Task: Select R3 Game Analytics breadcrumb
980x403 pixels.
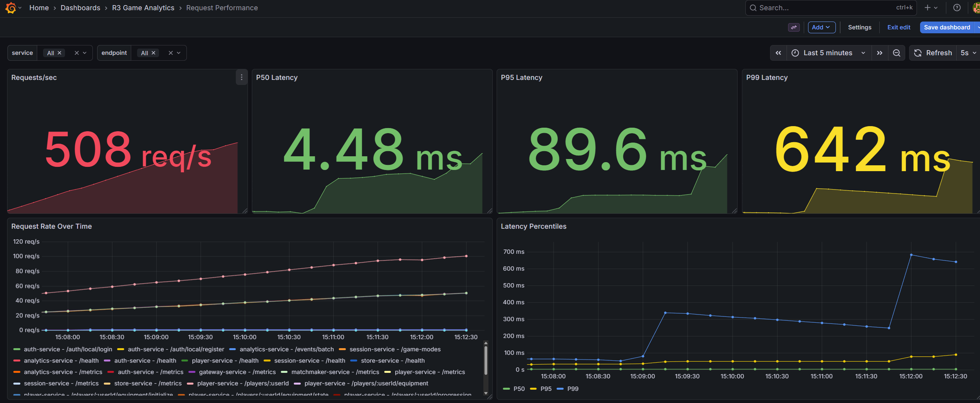Action: coord(143,7)
